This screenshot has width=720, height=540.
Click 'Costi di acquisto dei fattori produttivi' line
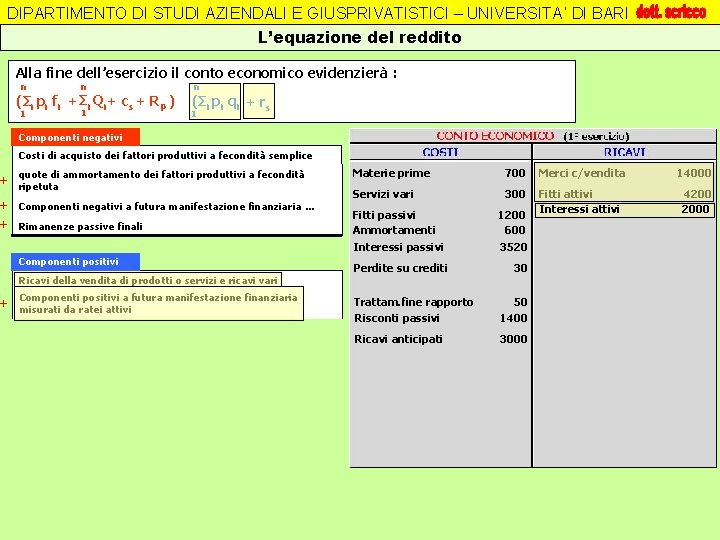pos(165,156)
